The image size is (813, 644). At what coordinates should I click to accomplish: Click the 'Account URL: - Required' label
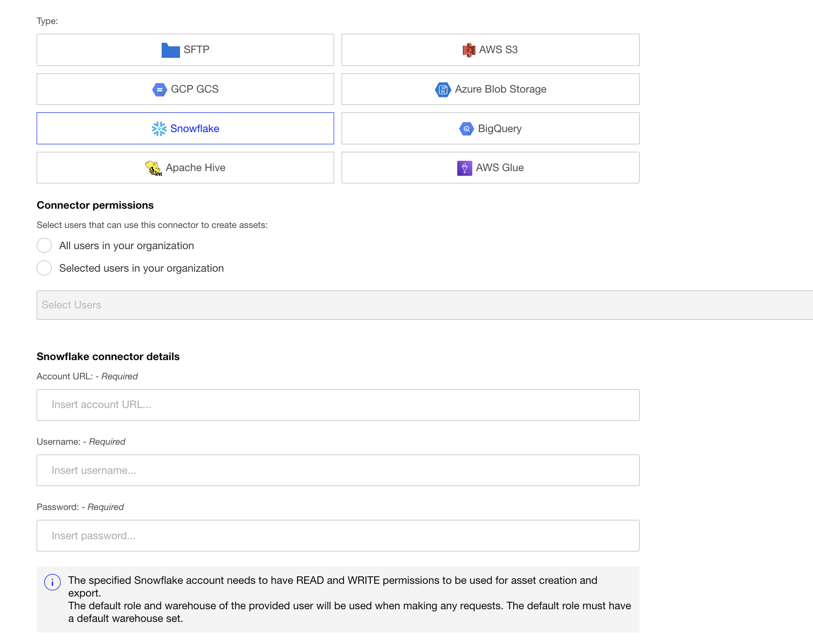click(x=87, y=377)
